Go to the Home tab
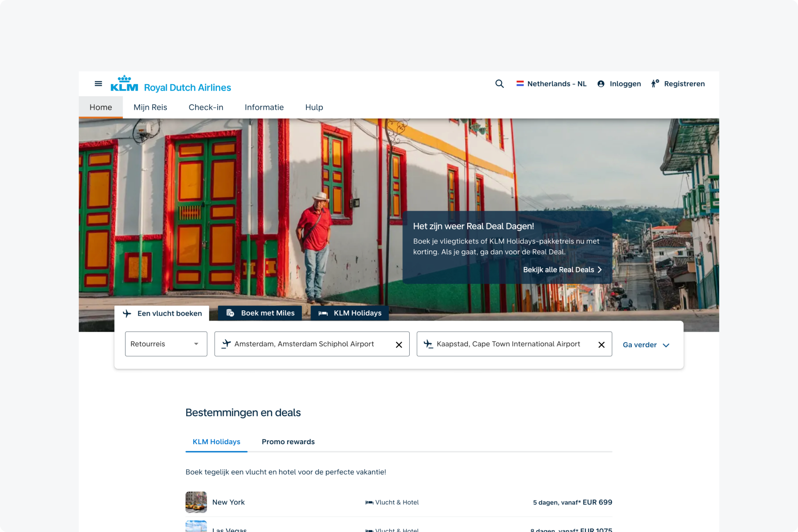798x532 pixels. [x=101, y=107]
